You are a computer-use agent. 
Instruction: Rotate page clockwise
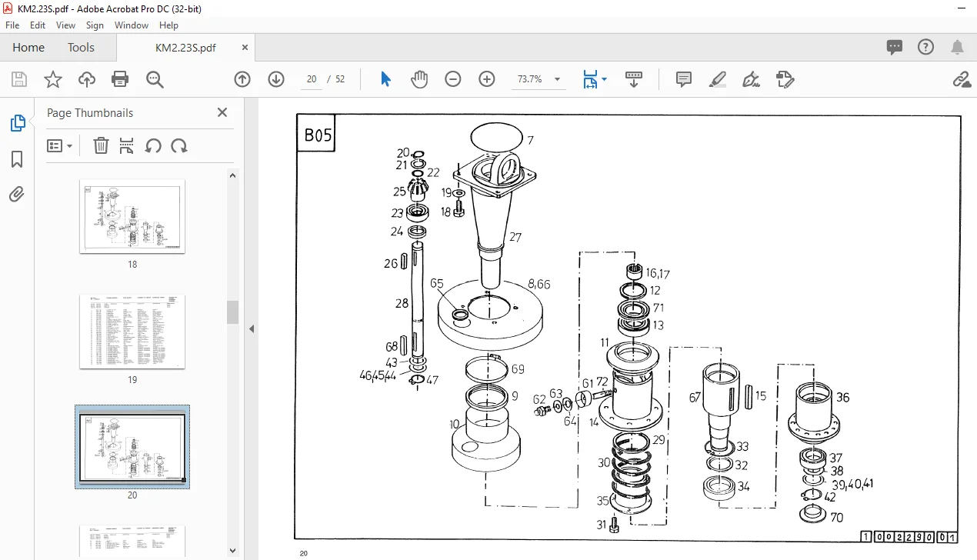(x=179, y=145)
